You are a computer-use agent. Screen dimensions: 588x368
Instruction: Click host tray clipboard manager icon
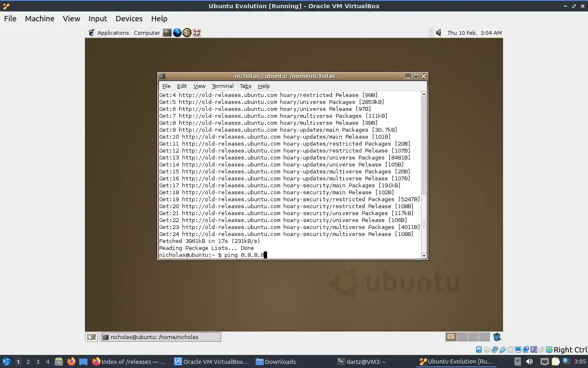[555, 361]
